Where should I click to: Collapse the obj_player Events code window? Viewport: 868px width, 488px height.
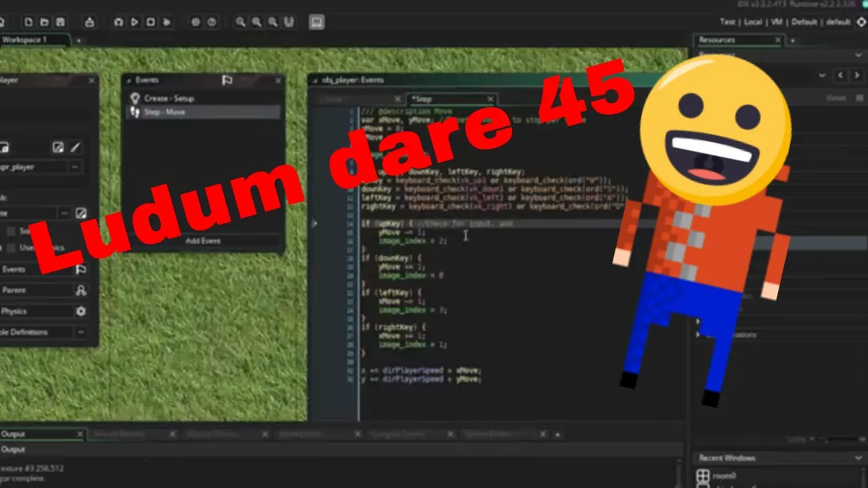click(x=313, y=80)
